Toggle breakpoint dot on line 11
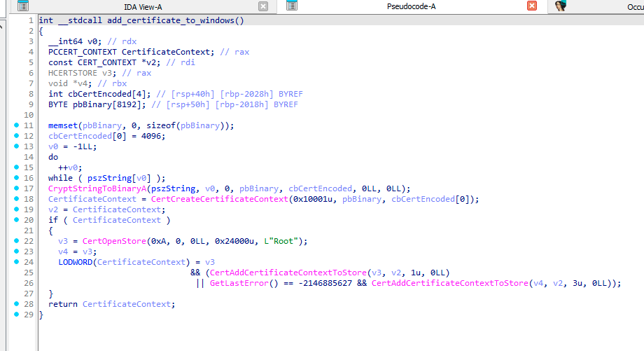 [16, 125]
